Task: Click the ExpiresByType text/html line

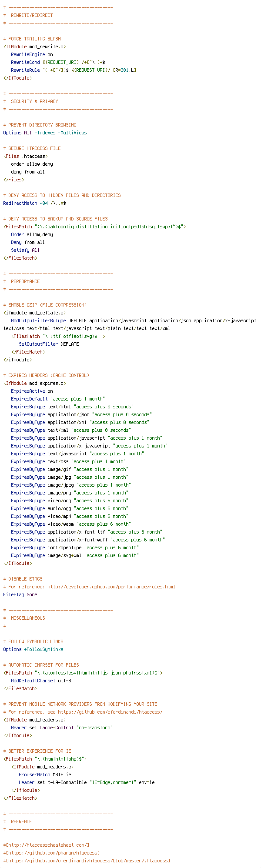Action: [72, 407]
